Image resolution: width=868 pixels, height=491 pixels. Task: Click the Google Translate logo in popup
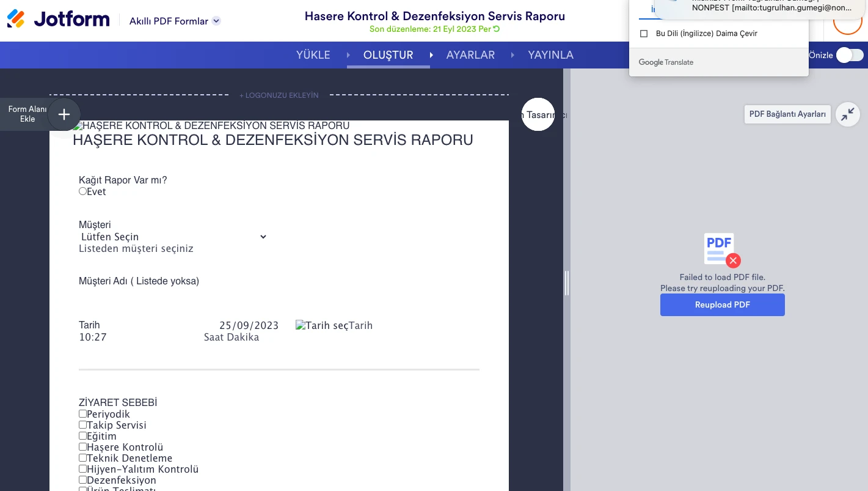pos(666,62)
